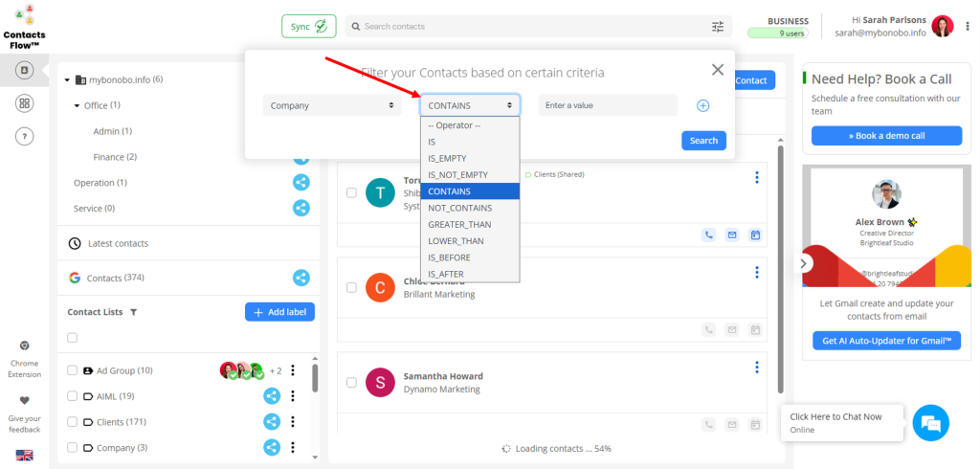The image size is (980, 469).
Task: Click the add filter criteria plus icon
Action: pos(702,105)
